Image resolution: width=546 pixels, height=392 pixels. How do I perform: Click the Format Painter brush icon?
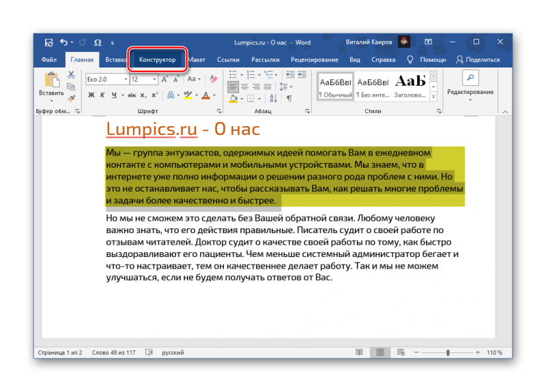71,99
